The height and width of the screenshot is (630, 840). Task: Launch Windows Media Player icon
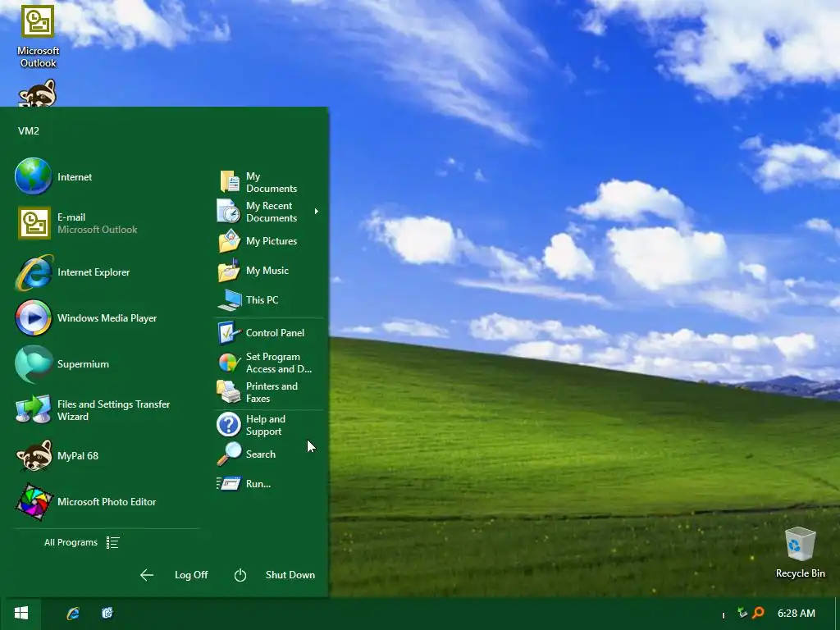(x=33, y=317)
